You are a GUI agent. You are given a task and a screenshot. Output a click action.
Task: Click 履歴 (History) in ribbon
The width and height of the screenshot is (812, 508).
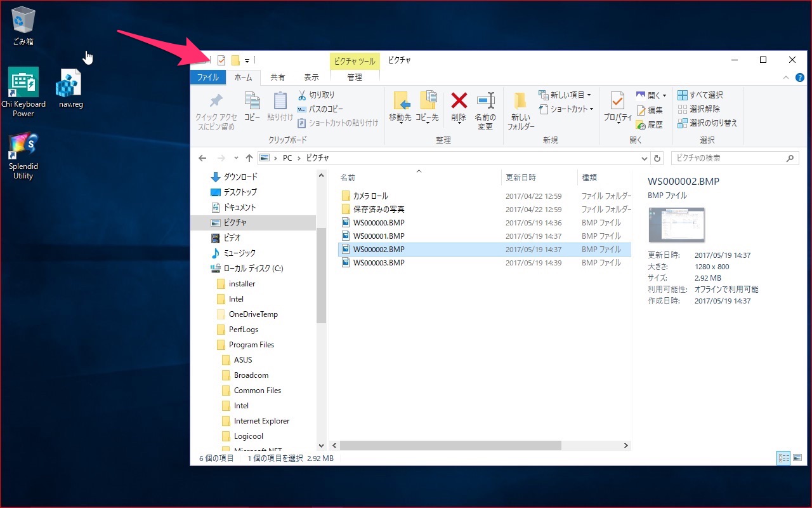[x=650, y=124]
